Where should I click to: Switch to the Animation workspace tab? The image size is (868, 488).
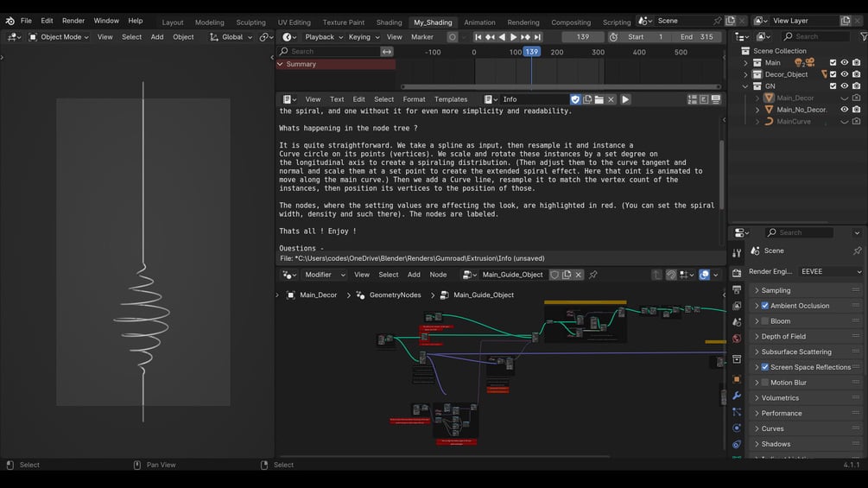pyautogui.click(x=479, y=22)
